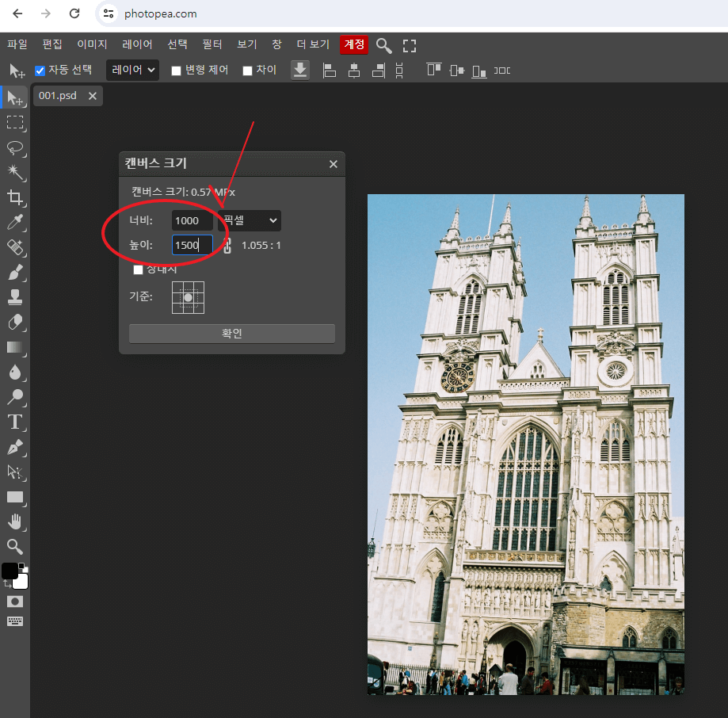The image size is (728, 718).
Task: Open the 레이어 dropdown in options bar
Action: [x=133, y=70]
